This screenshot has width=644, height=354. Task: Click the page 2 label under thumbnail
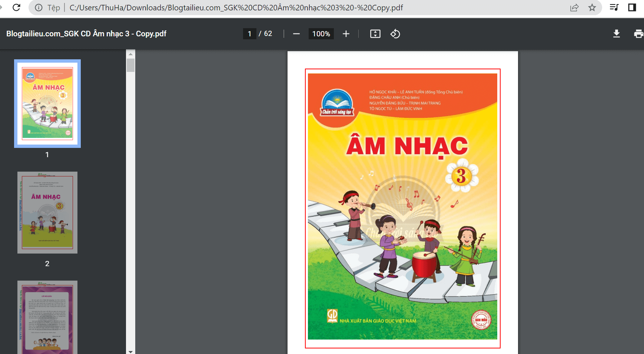tap(47, 264)
